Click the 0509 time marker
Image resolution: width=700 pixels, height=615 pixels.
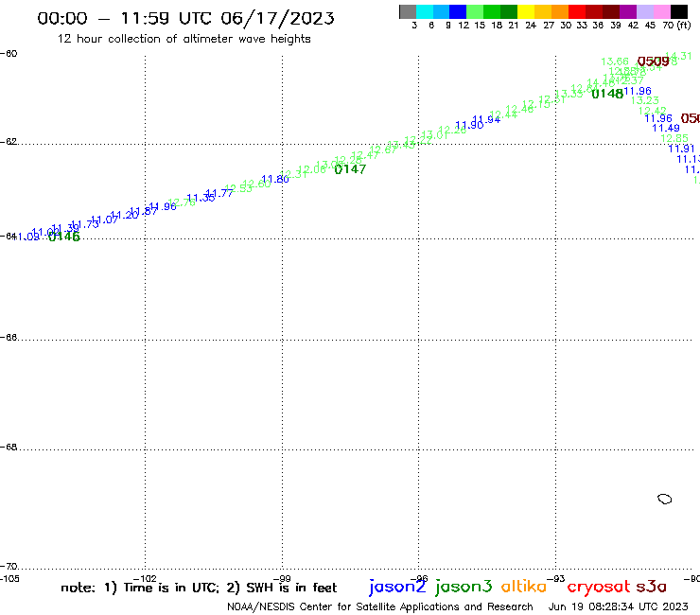[x=653, y=61]
